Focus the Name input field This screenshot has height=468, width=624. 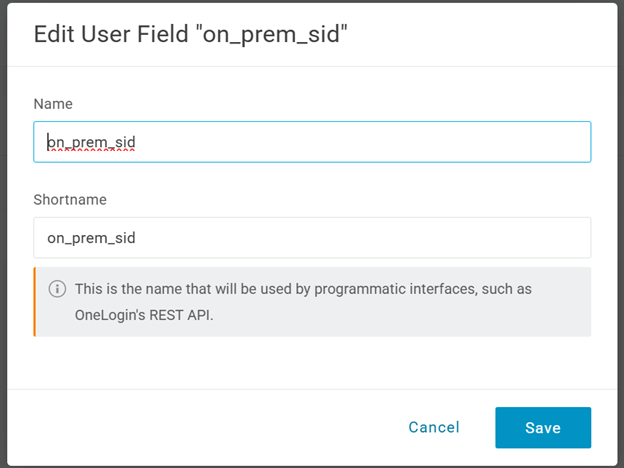(x=312, y=142)
